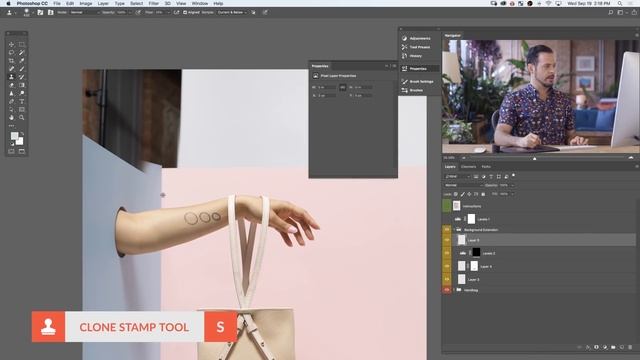Swap foreground and background colors
This screenshot has height=360, width=640.
click(22, 133)
